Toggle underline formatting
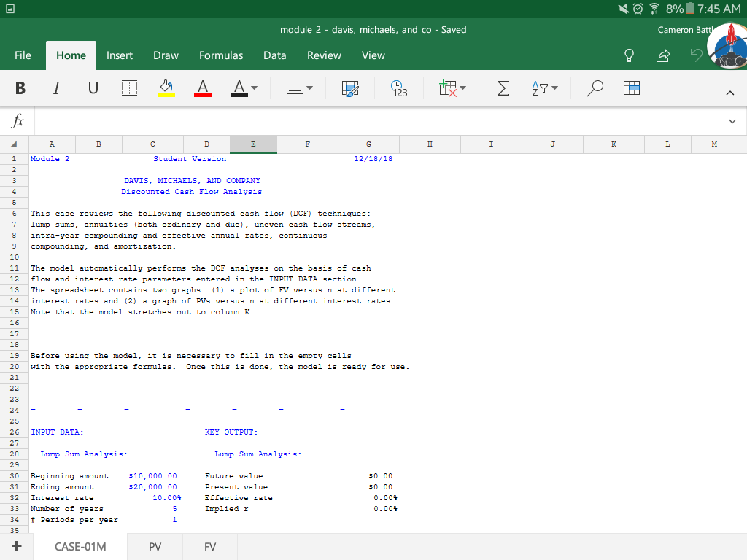The image size is (747, 560). [92, 87]
